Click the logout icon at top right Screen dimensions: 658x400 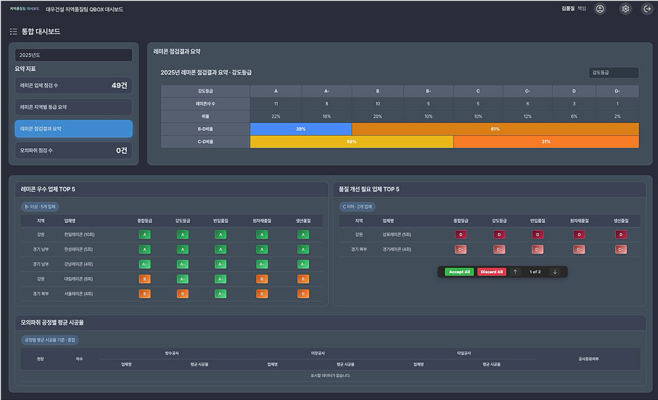pos(647,9)
